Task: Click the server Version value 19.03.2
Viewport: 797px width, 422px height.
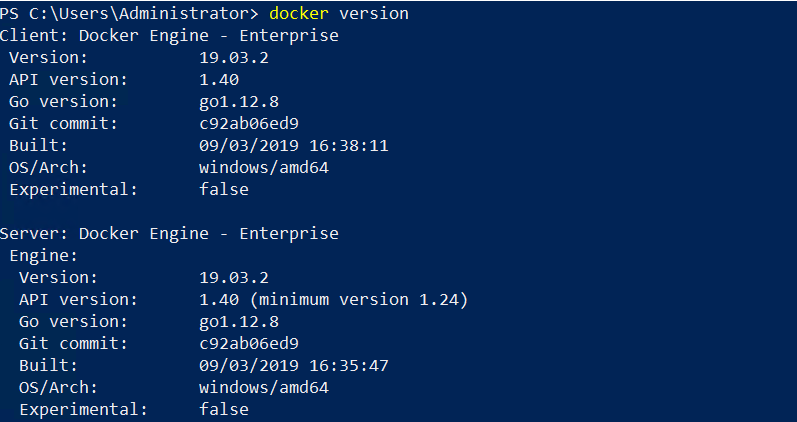Action: coord(234,278)
